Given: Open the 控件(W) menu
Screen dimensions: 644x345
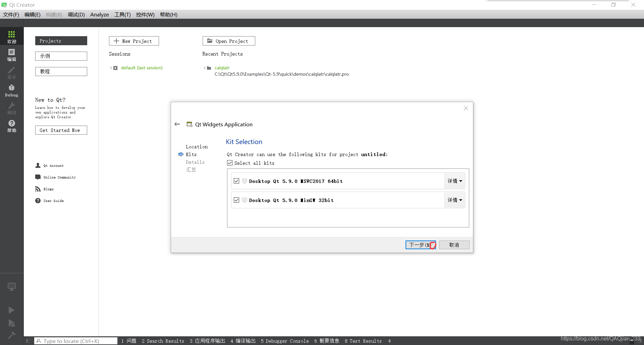Looking at the screenshot, I should [145, 15].
